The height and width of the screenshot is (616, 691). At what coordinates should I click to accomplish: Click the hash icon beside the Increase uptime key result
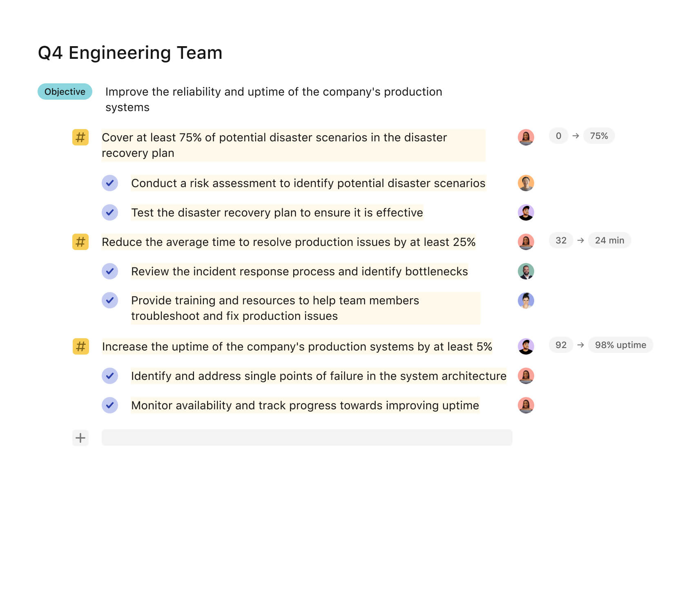80,346
